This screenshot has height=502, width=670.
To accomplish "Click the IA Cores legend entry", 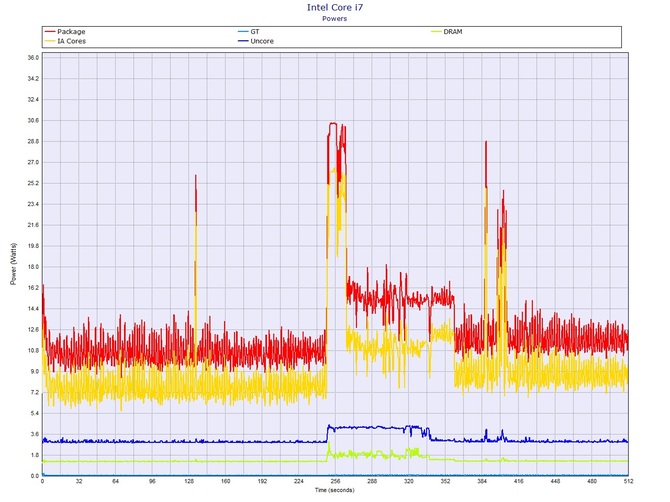I will point(65,41).
